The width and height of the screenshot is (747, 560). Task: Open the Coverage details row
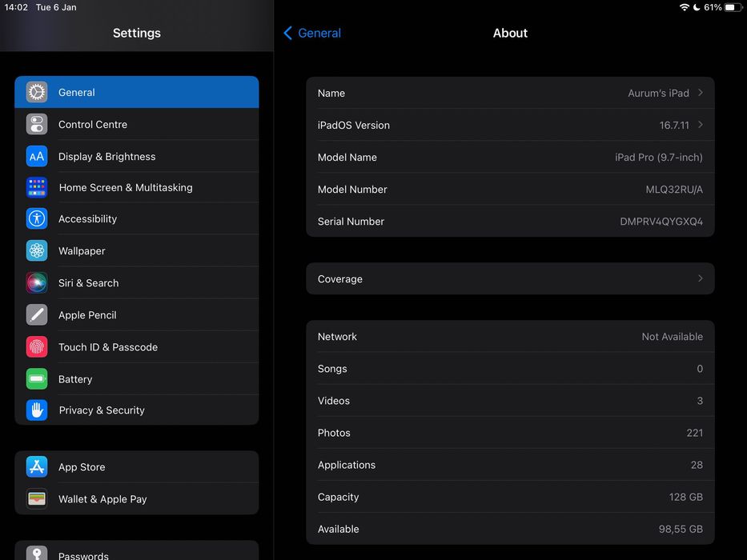(510, 278)
